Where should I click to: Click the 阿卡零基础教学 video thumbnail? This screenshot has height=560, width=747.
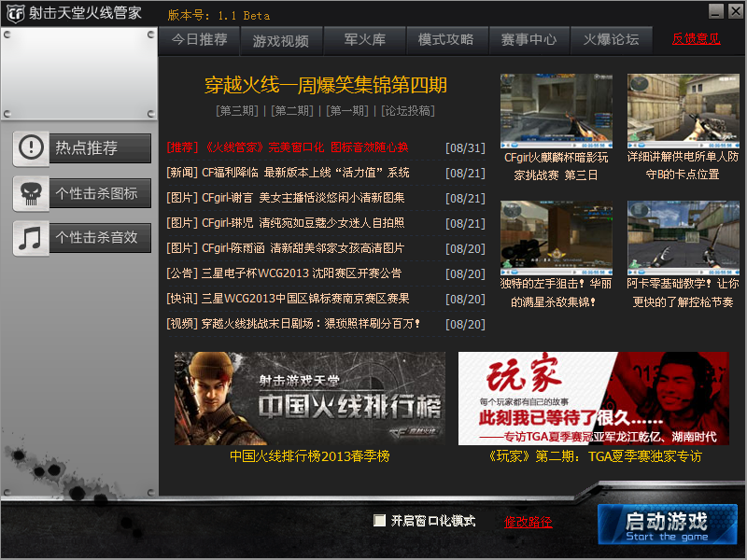point(684,238)
